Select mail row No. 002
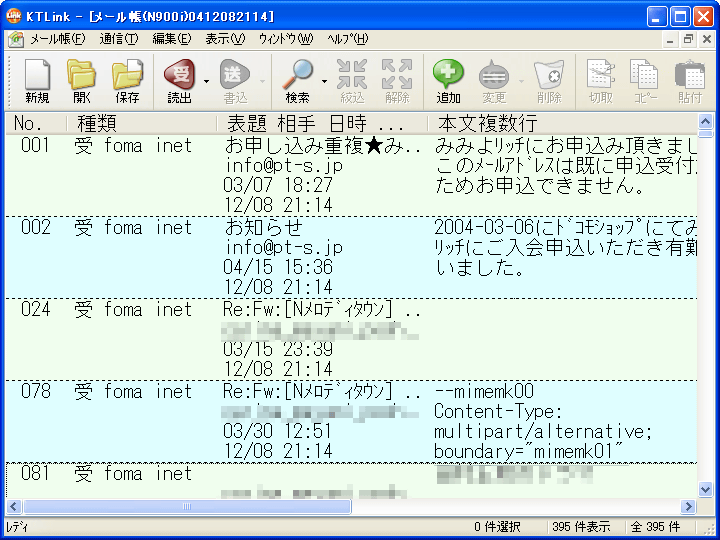This screenshot has height=540, width=720. [351, 257]
